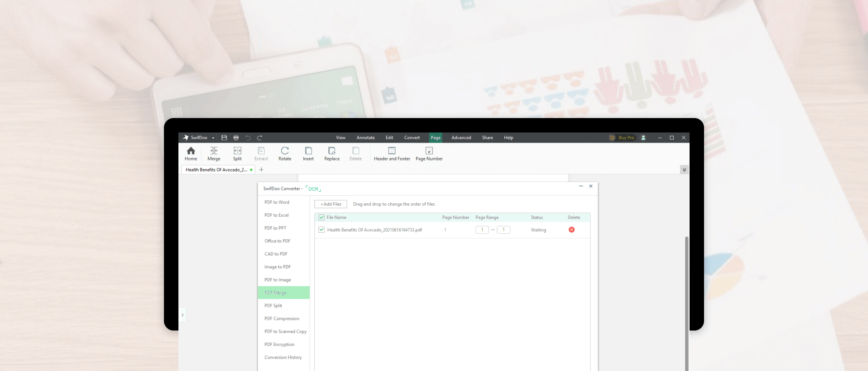Open the Edit menu
868x371 pixels.
390,138
